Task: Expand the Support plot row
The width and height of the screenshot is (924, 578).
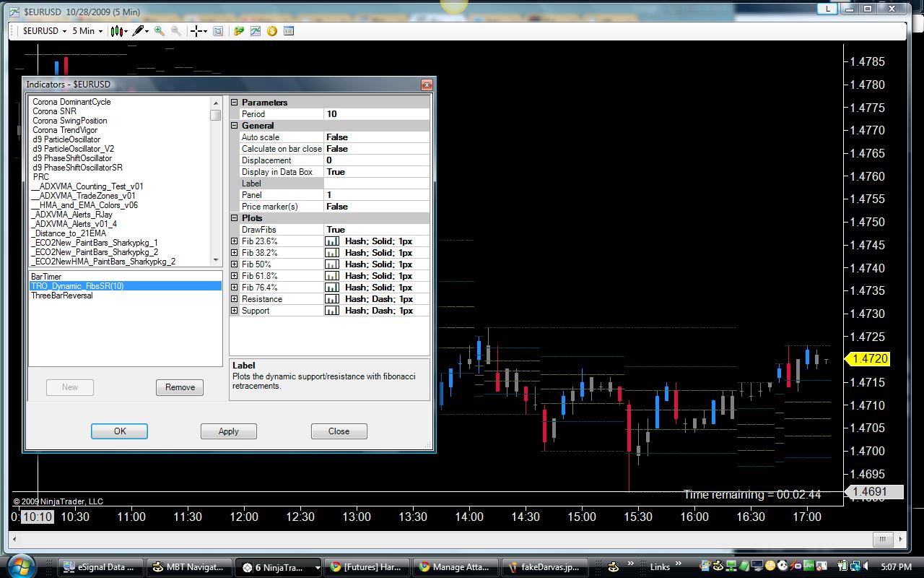Action: (235, 311)
